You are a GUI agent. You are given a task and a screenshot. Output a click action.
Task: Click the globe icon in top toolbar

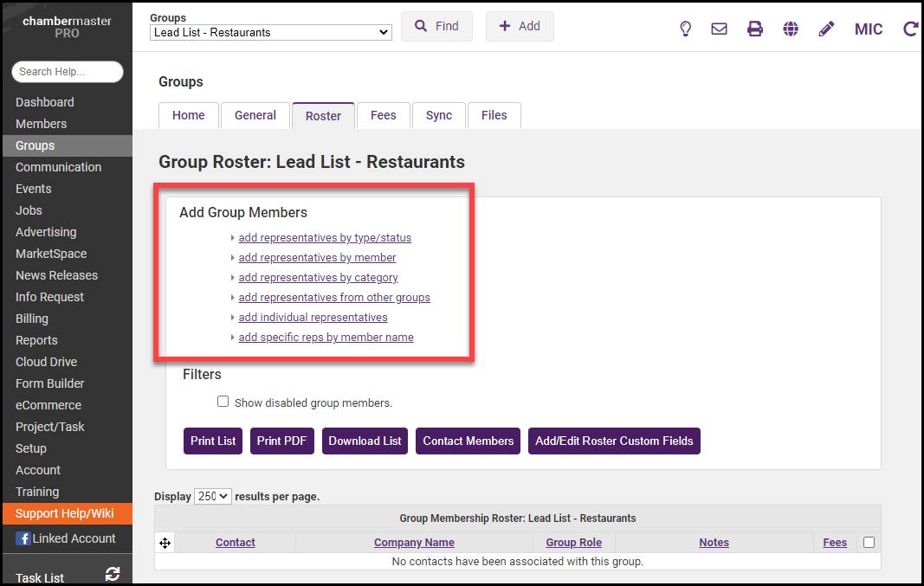pyautogui.click(x=791, y=29)
